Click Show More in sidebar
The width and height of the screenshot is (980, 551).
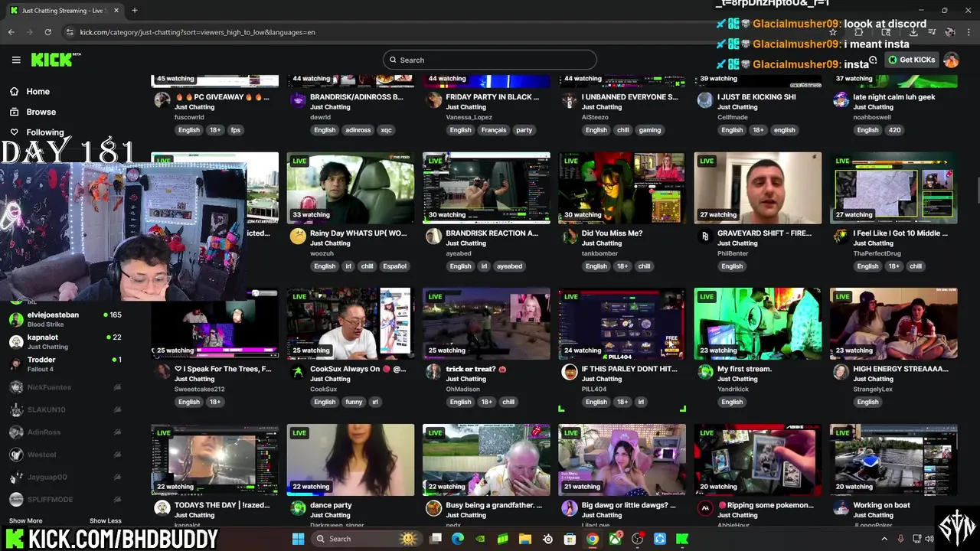tap(25, 520)
